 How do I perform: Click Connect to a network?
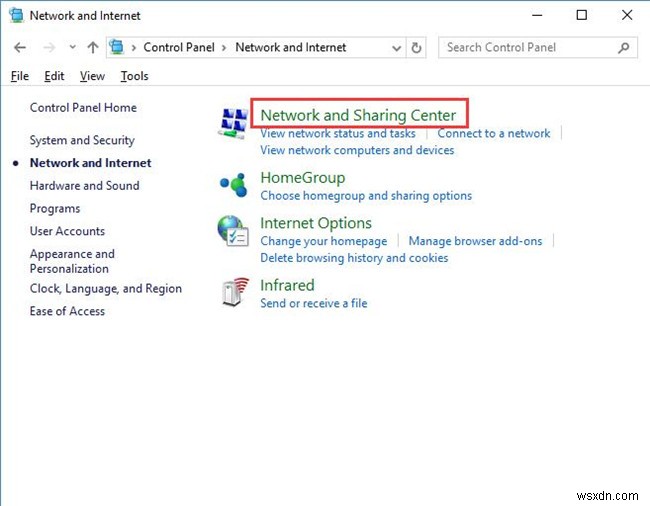click(x=494, y=133)
